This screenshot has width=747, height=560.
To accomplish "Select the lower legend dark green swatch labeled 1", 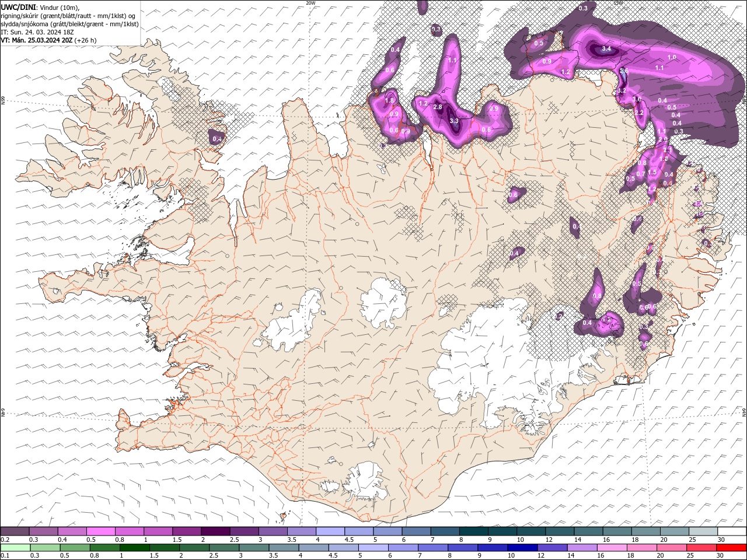I will [x=134, y=548].
